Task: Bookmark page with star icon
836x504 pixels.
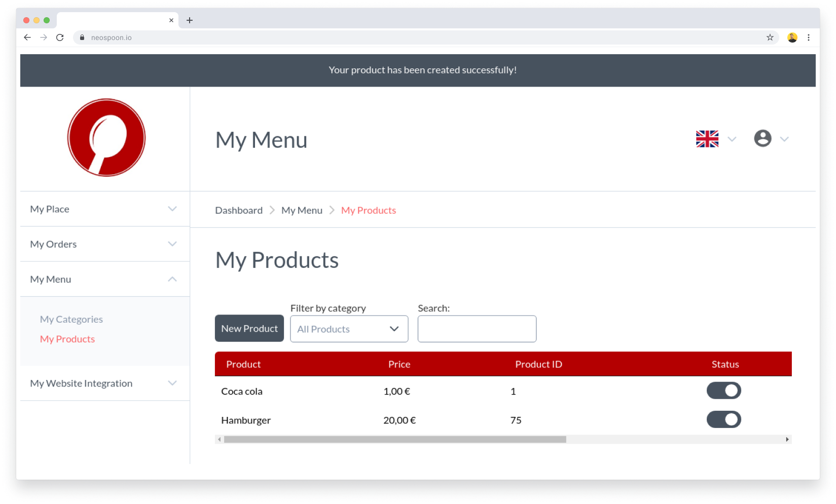Action: pyautogui.click(x=770, y=37)
